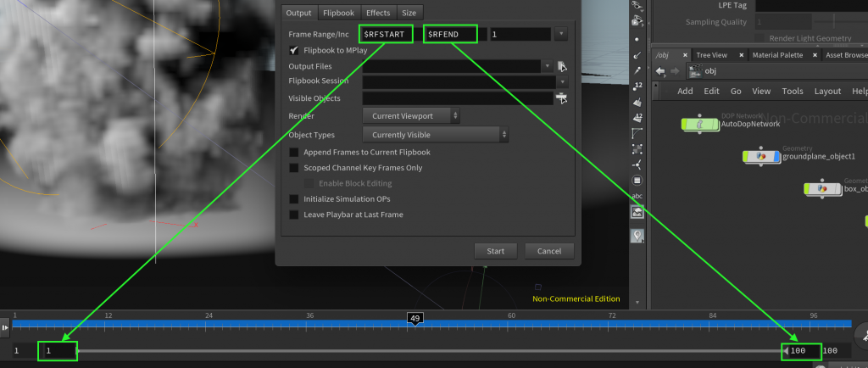Image resolution: width=868 pixels, height=368 pixels.
Task: Uncheck Flipbook to MPlay
Action: 294,50
